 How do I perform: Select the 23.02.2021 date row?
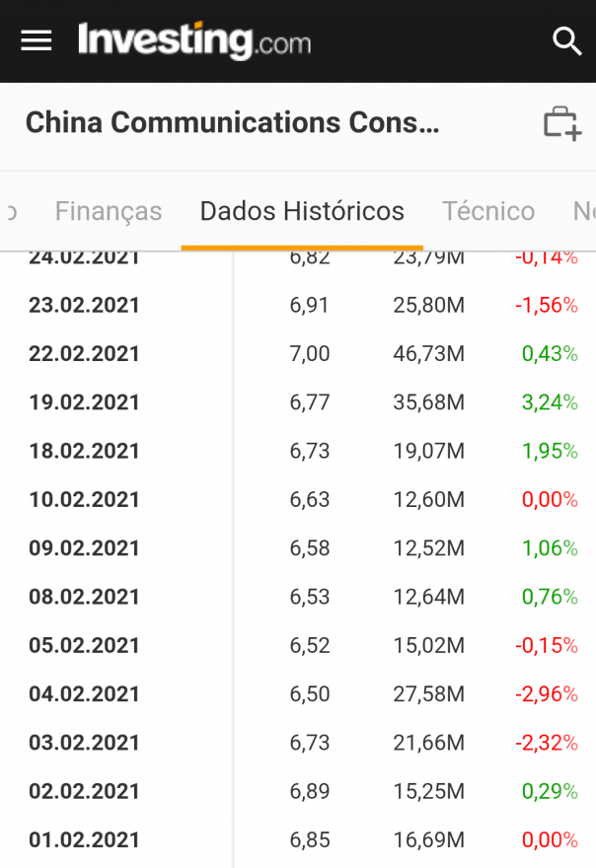pyautogui.click(x=85, y=306)
